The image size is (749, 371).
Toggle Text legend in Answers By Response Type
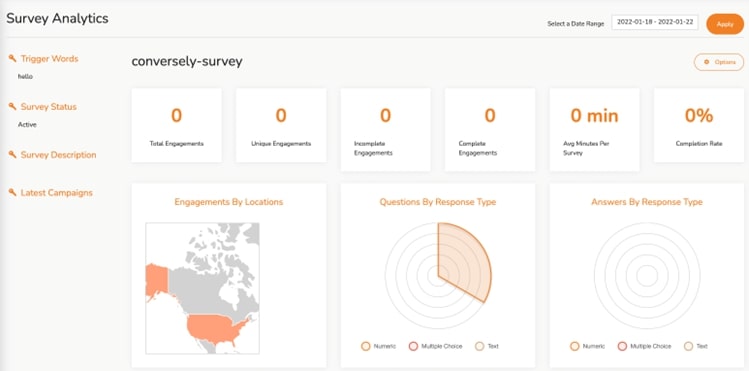click(696, 346)
